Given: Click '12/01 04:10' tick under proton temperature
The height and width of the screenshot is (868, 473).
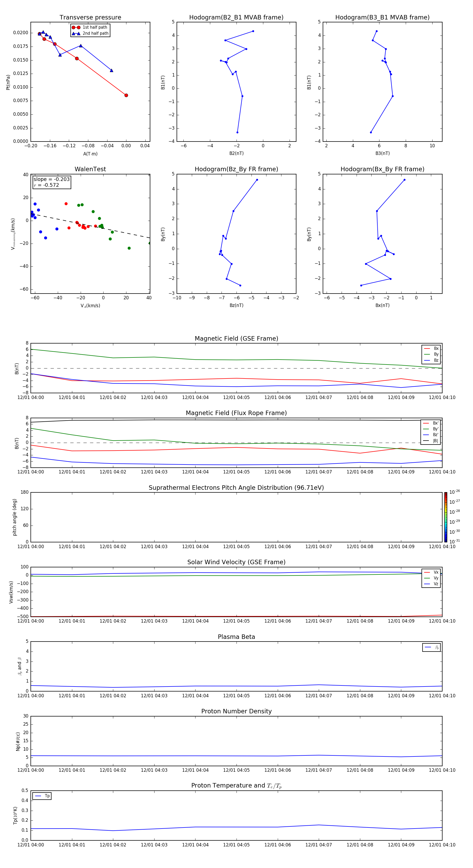Looking at the screenshot, I should (x=442, y=845).
